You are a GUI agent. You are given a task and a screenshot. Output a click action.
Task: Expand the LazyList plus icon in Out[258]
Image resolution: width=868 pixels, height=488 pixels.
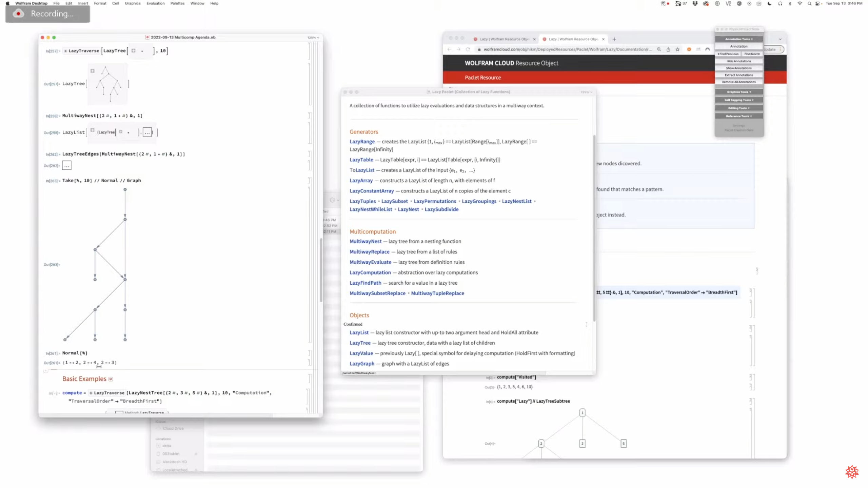tap(92, 130)
